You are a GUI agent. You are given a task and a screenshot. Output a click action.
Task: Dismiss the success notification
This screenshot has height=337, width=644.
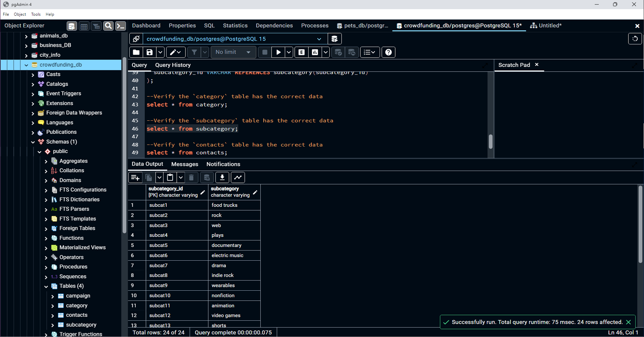click(x=628, y=322)
